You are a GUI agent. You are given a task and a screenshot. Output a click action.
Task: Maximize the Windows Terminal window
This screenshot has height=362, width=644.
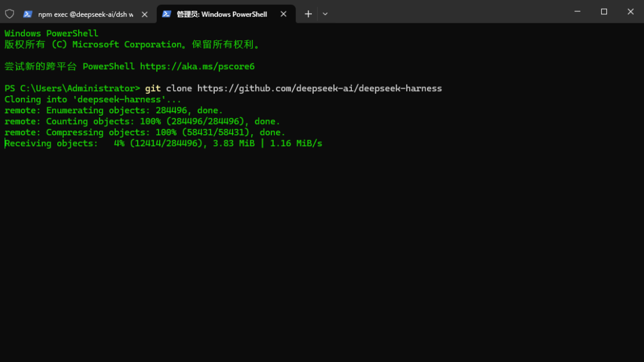point(603,11)
